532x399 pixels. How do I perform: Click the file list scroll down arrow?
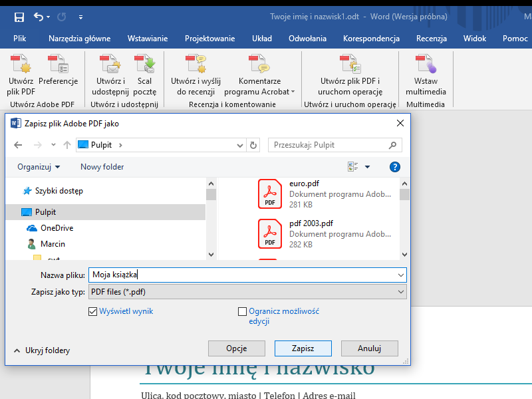point(404,255)
